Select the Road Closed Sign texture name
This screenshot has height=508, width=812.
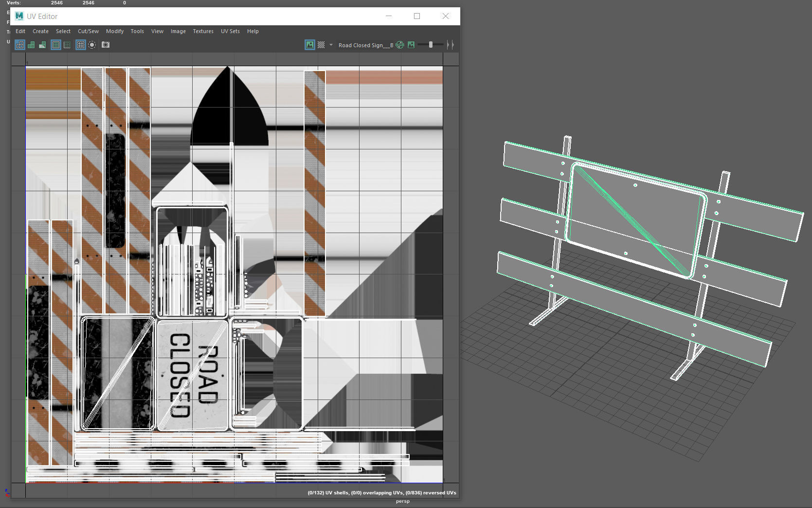366,45
